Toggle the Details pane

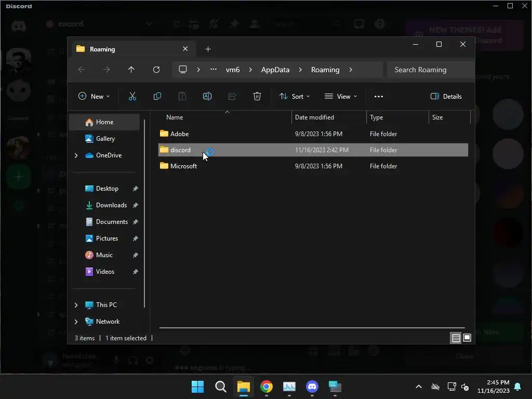[x=446, y=96]
